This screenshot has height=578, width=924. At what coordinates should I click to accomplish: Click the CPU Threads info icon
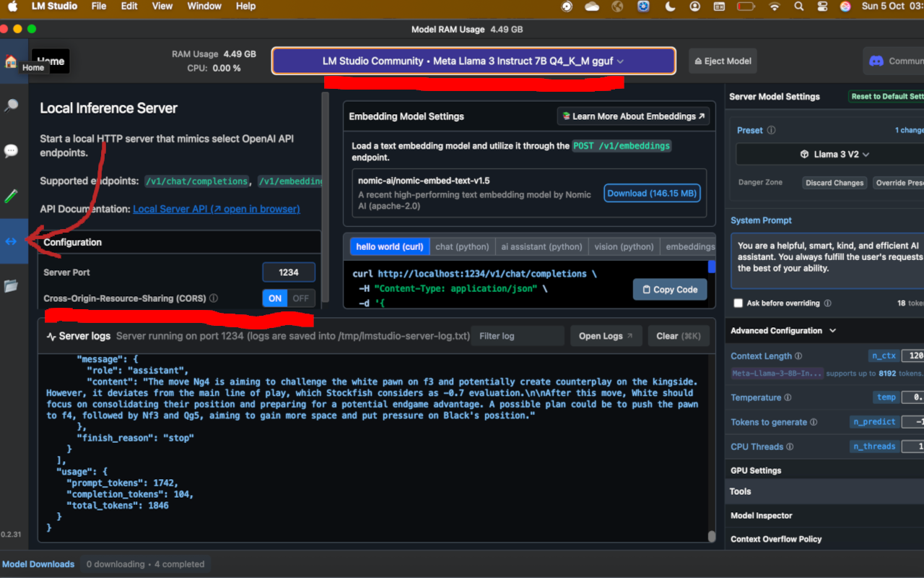click(x=790, y=447)
